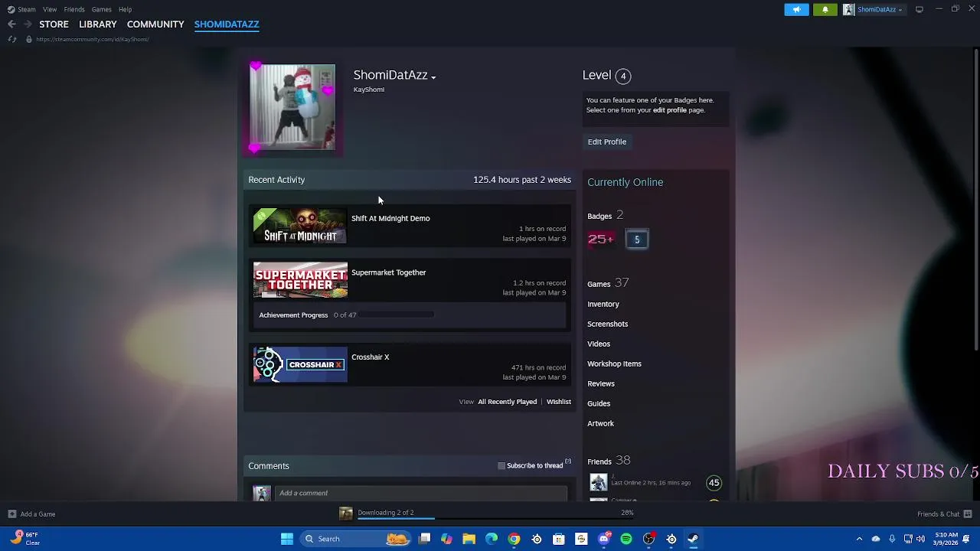980x551 pixels.
Task: Click the edit profile link in badge hint
Action: click(669, 110)
